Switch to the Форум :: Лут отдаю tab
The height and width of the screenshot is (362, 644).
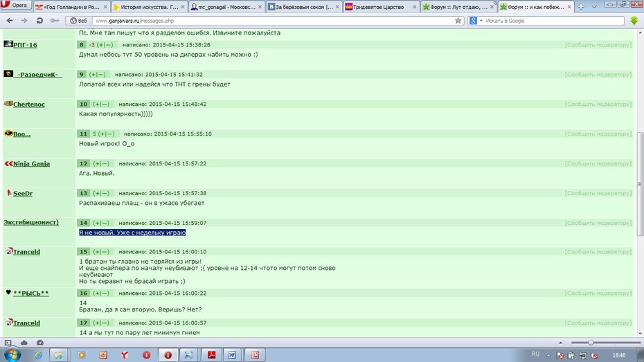[458, 6]
